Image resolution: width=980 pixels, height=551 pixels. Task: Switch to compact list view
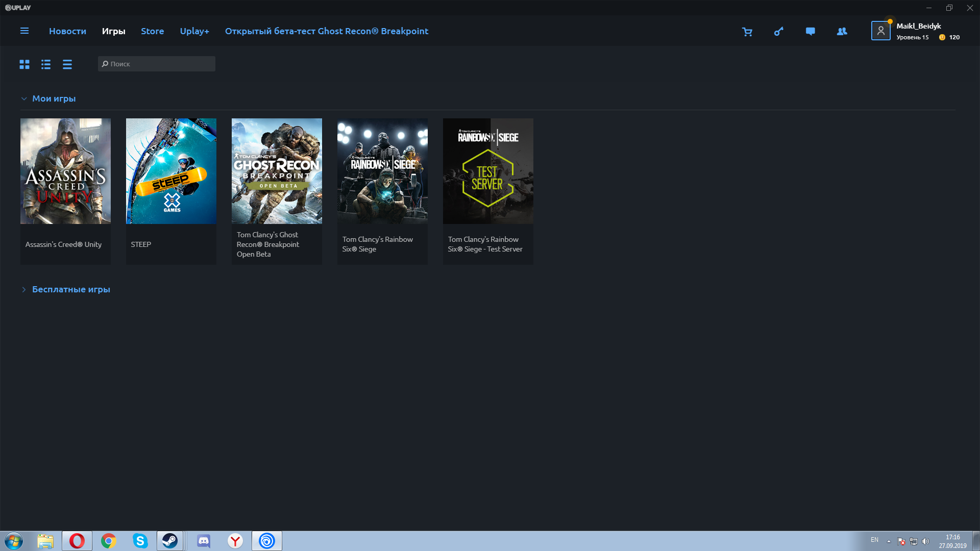67,64
